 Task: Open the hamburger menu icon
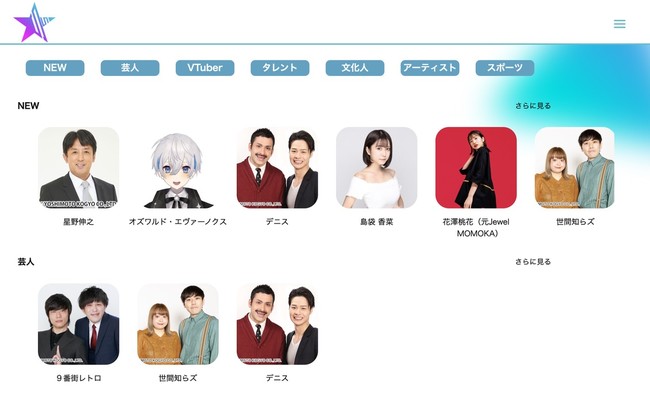[x=619, y=24]
